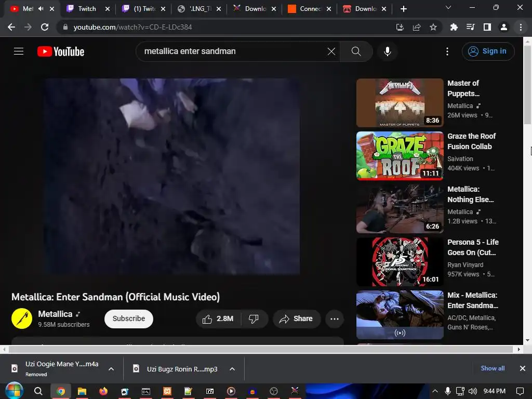
Task: Open the YouTube hamburger guide menu
Action: click(x=19, y=51)
